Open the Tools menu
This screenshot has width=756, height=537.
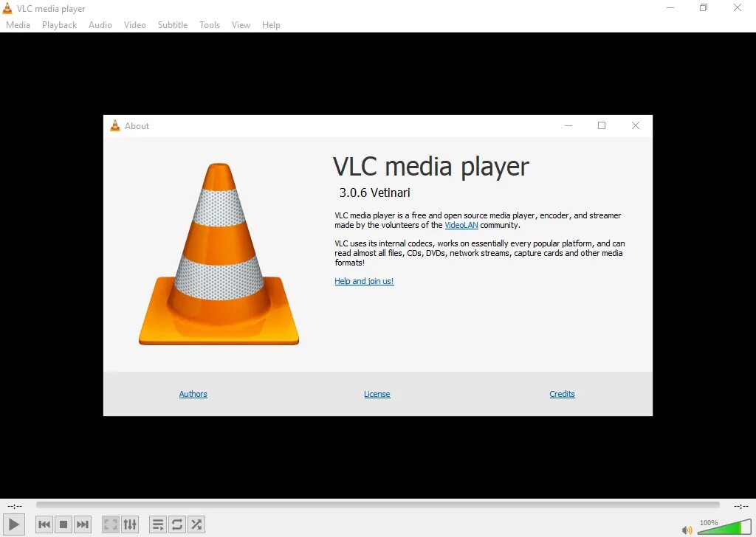[x=210, y=25]
